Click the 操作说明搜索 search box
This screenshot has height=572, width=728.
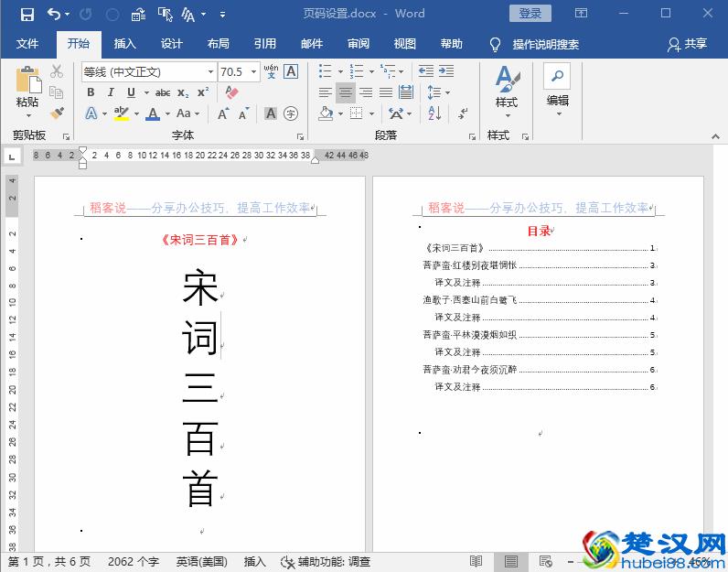click(x=545, y=45)
